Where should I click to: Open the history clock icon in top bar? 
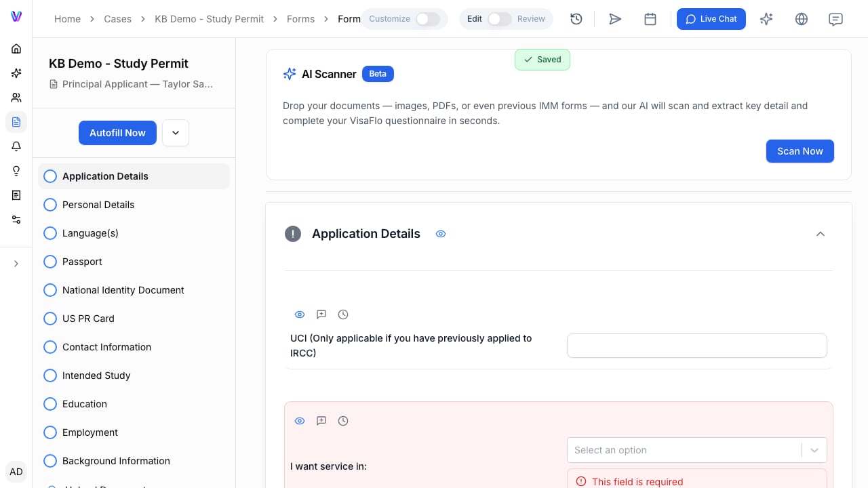click(576, 19)
